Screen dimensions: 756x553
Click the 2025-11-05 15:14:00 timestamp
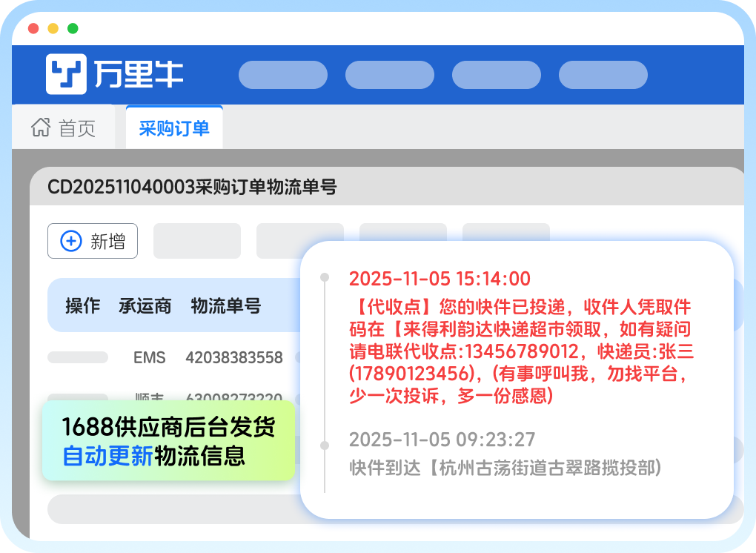(x=440, y=279)
